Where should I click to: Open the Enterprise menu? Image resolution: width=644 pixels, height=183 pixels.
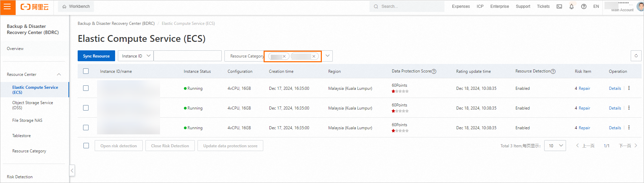pos(500,6)
